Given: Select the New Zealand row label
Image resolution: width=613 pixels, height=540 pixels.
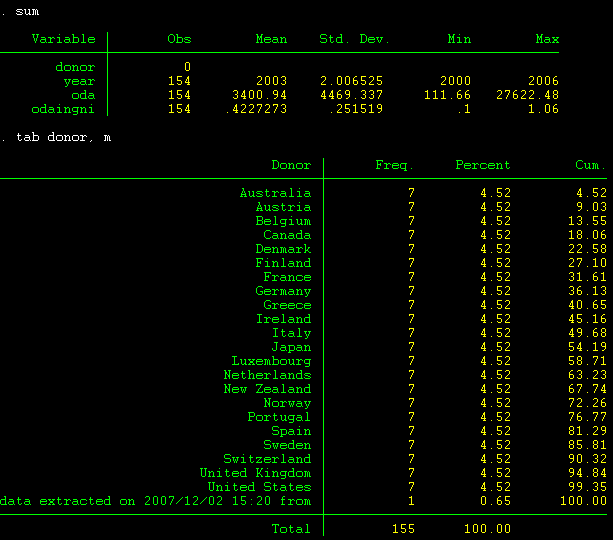Looking at the screenshot, I should coord(267,389).
